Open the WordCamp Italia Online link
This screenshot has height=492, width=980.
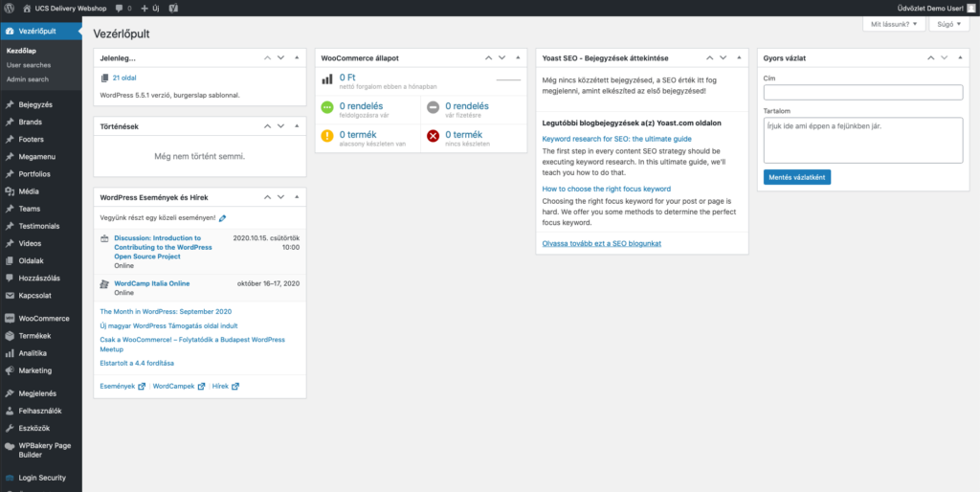click(x=152, y=283)
